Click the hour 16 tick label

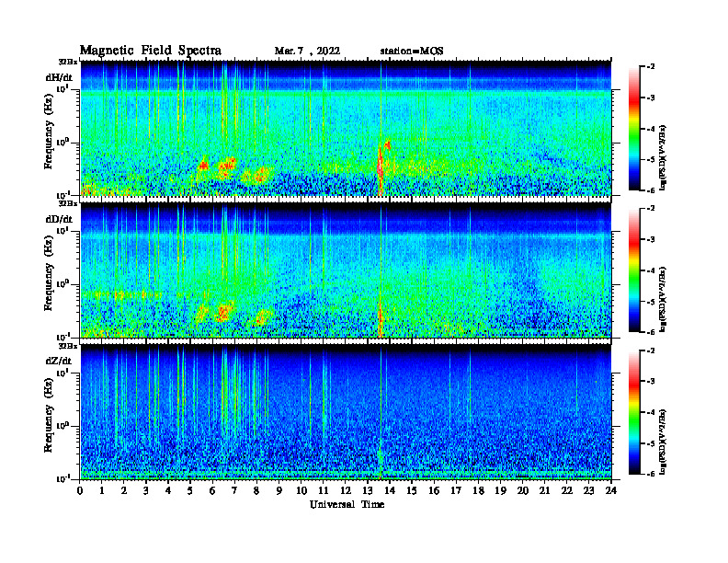(434, 490)
